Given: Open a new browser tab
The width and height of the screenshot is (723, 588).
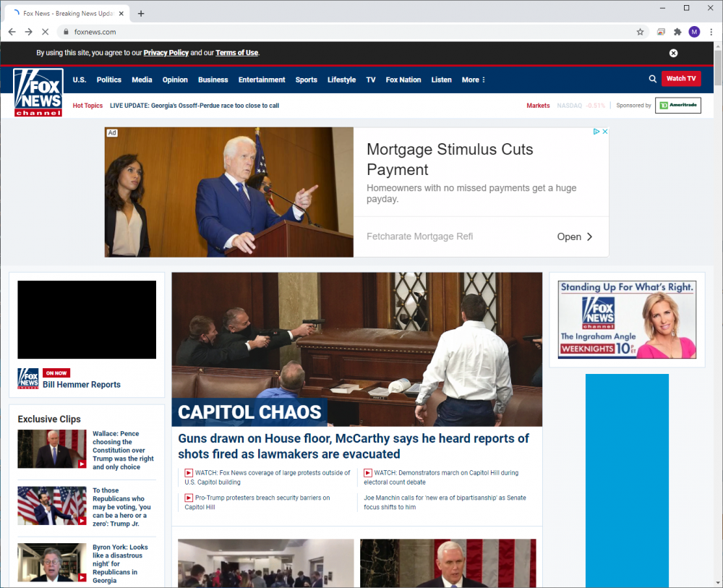Looking at the screenshot, I should (140, 12).
